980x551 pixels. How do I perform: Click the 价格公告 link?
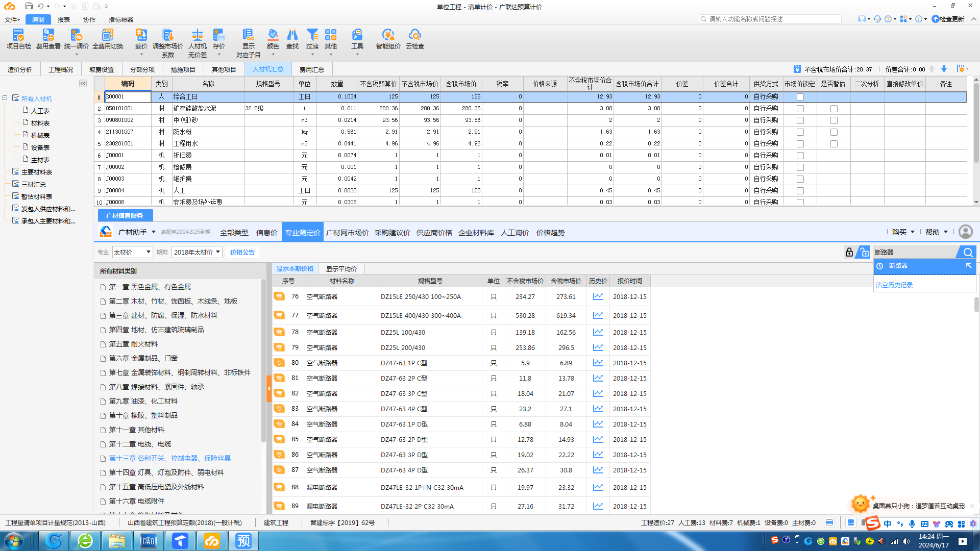(x=242, y=252)
